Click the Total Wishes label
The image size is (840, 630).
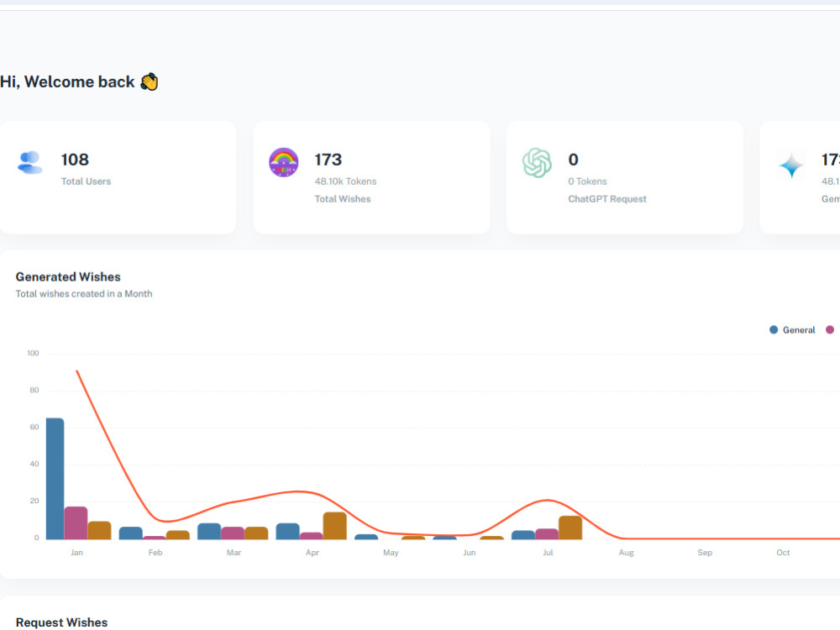pyautogui.click(x=343, y=199)
